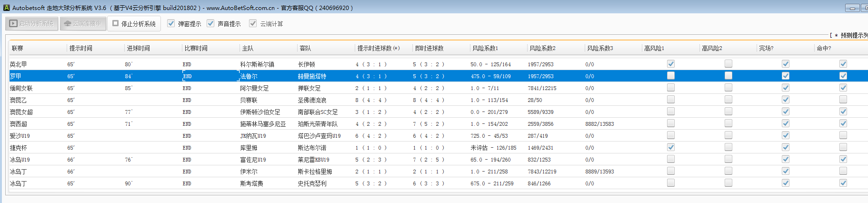This screenshot has height=203, width=868.
Task: Toggle 命中? checkbox in the 冰岛丁 斯考塔贵 row
Action: coord(843,183)
